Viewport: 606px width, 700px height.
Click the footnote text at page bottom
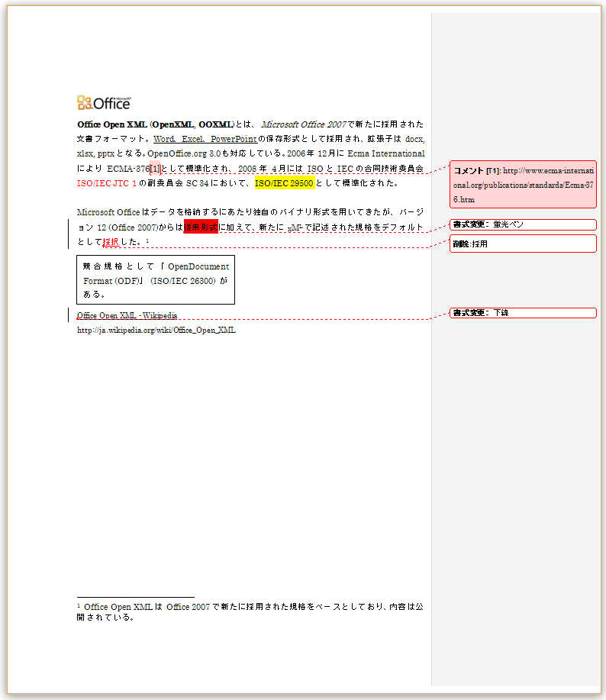coord(250,612)
